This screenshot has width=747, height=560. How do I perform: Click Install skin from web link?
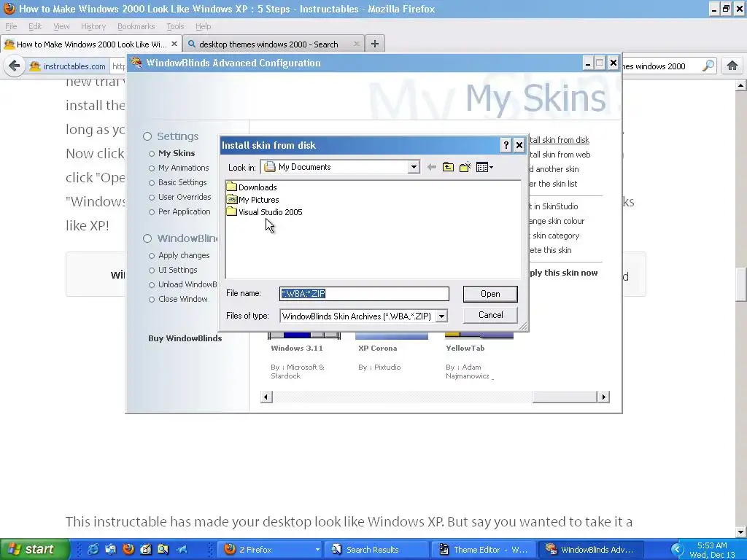[x=560, y=155]
